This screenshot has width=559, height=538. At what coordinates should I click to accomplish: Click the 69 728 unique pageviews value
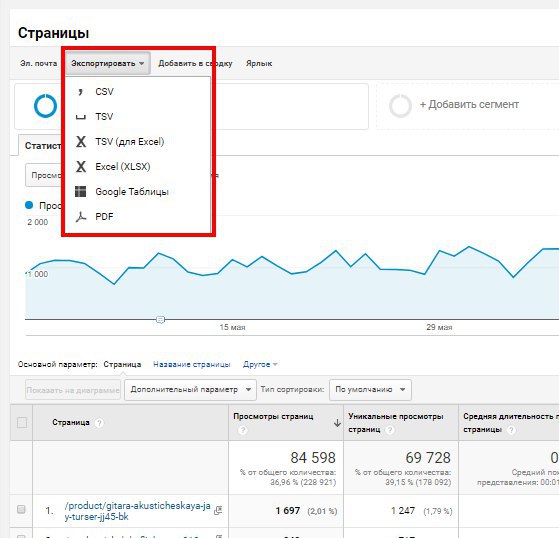click(x=428, y=458)
